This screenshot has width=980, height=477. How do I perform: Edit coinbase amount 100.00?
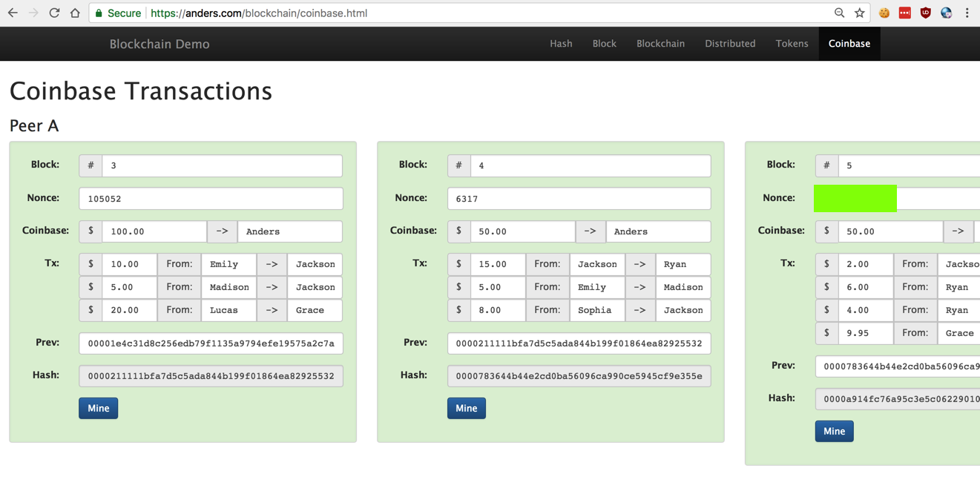pos(154,231)
